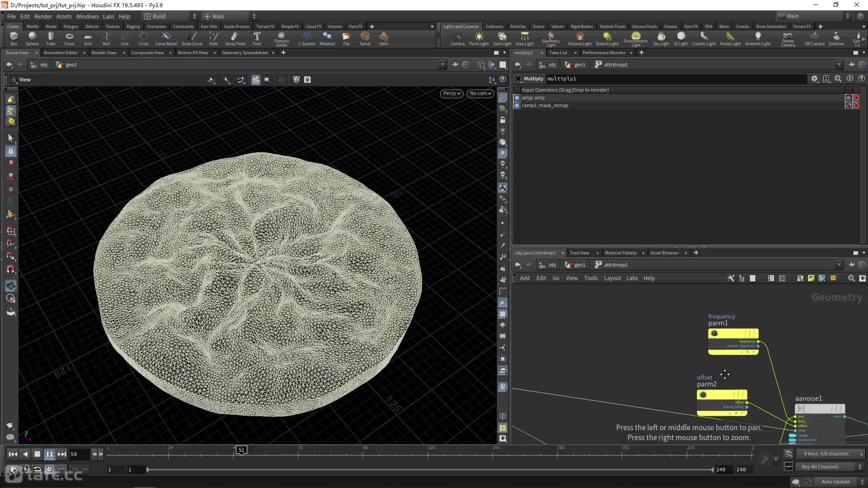This screenshot has width=868, height=488.
Task: Click attribvop1 in network path
Action: click(611, 265)
